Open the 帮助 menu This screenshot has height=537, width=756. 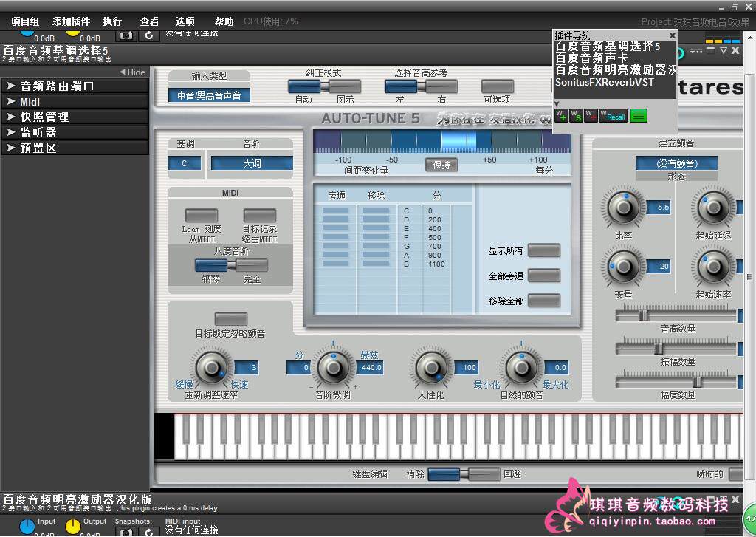(224, 21)
